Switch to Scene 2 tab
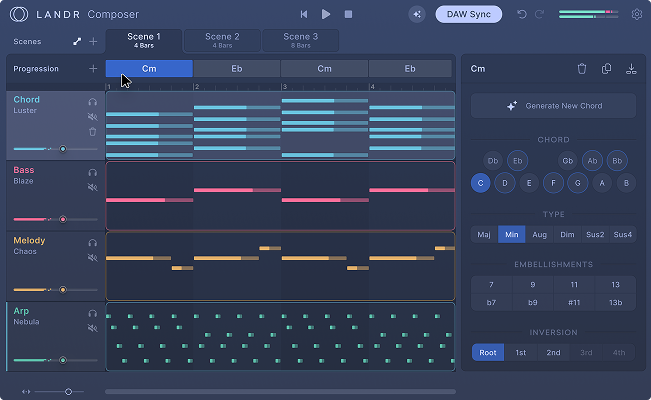Viewport: 651px width, 400px height. tap(222, 40)
